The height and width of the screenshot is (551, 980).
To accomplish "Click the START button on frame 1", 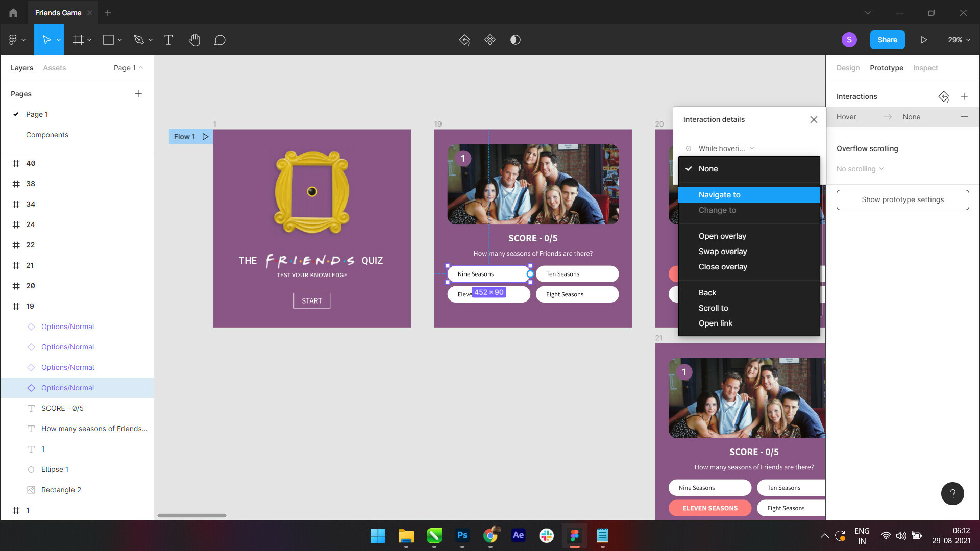I will (x=312, y=301).
